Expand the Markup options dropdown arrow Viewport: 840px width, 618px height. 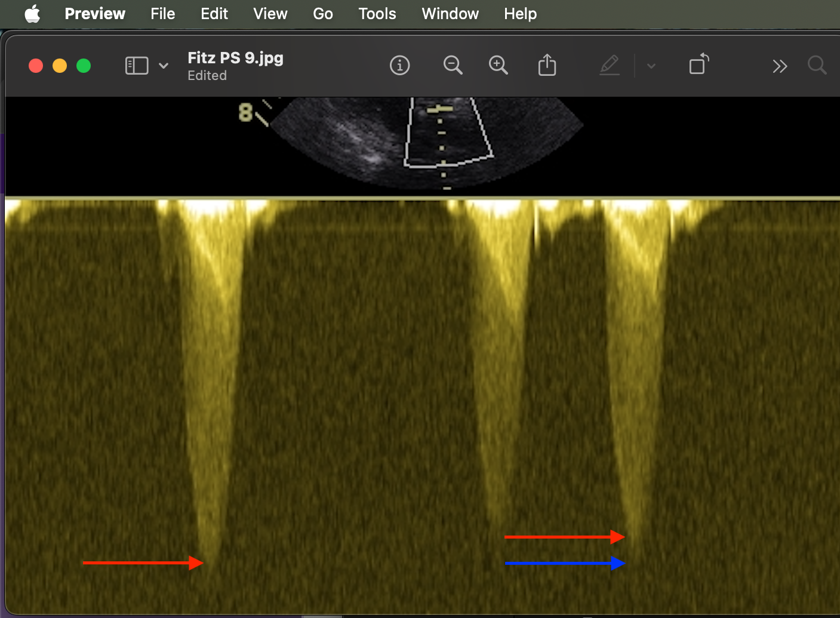click(651, 66)
